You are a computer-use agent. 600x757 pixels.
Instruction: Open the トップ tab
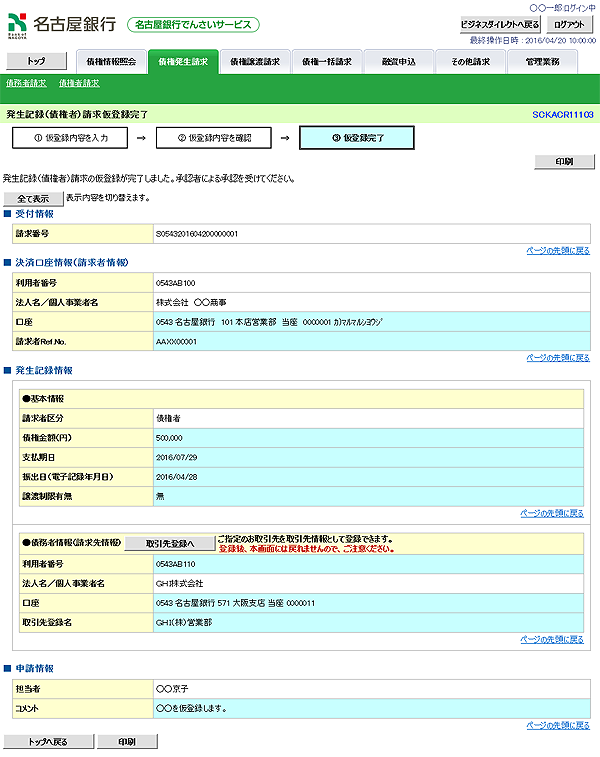coord(36,61)
